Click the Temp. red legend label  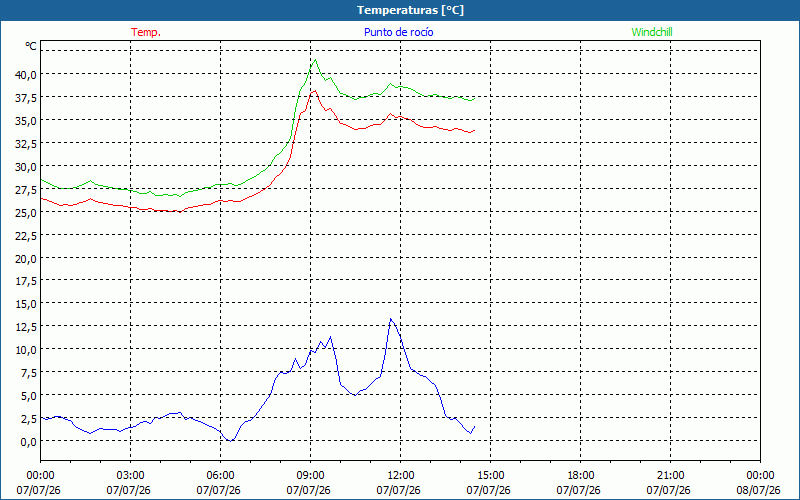point(146,32)
